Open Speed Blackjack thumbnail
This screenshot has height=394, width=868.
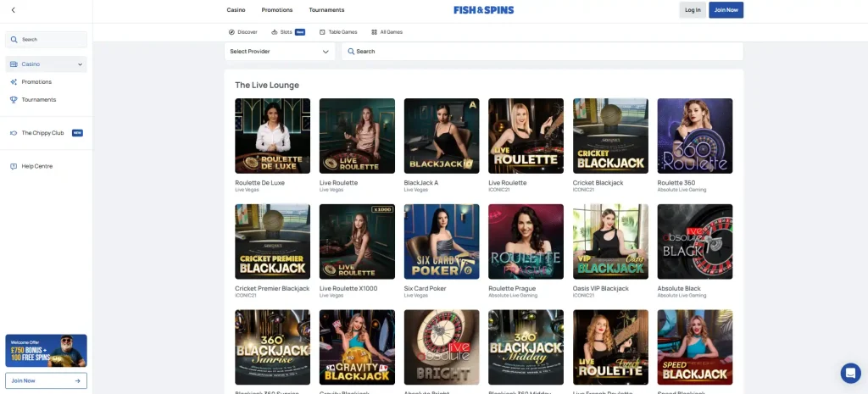[x=695, y=347]
